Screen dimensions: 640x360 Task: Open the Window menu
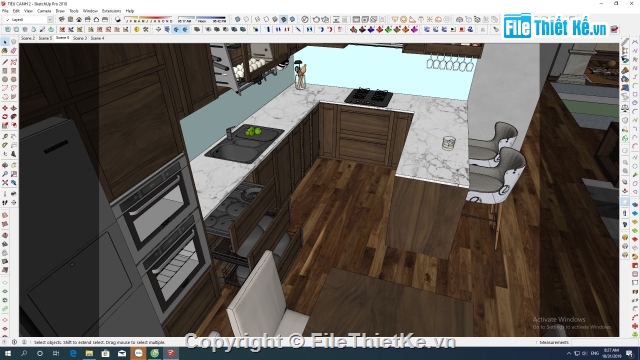pos(90,11)
